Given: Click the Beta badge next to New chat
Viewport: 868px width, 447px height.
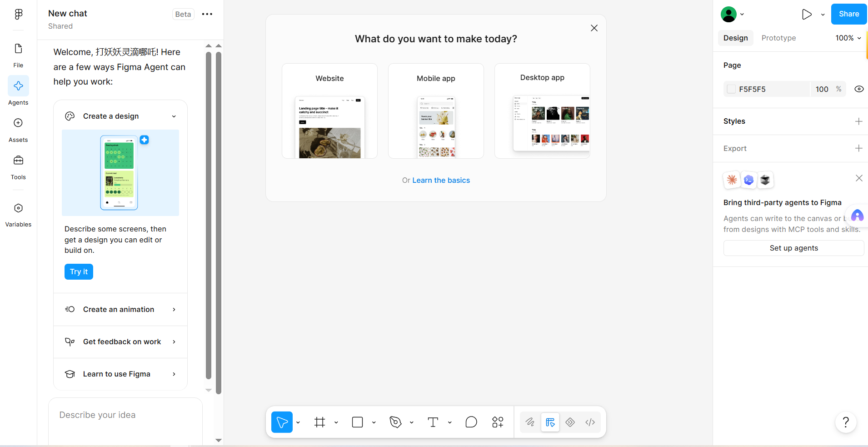Looking at the screenshot, I should click(x=183, y=14).
